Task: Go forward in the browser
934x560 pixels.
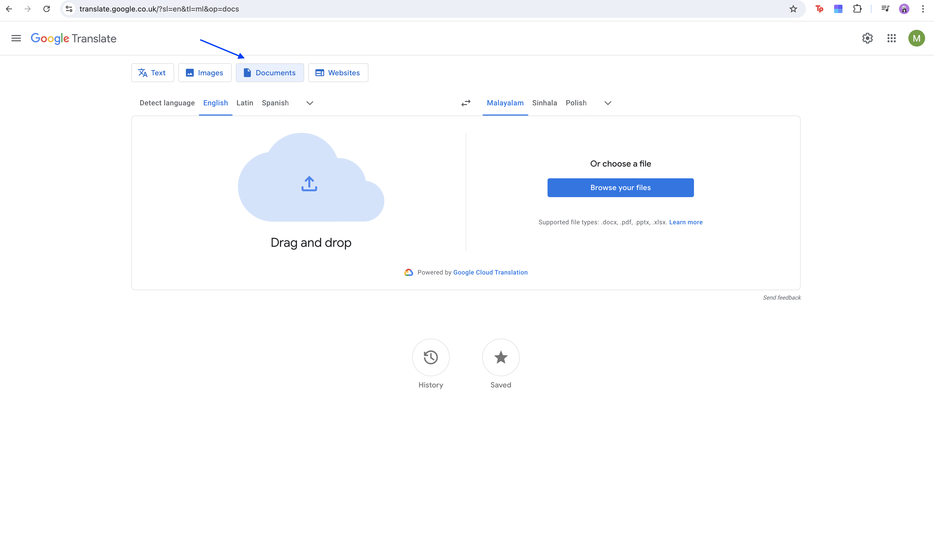Action: 27,9
